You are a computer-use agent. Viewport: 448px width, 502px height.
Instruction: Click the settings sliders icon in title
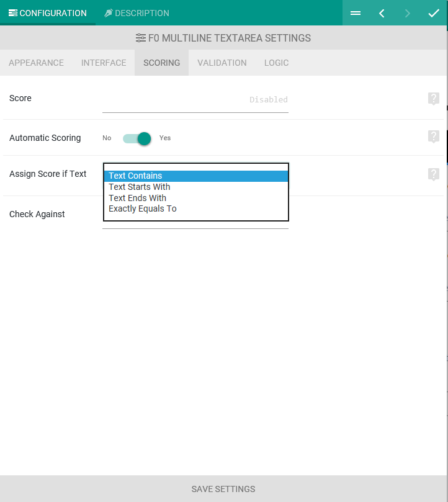pyautogui.click(x=141, y=38)
